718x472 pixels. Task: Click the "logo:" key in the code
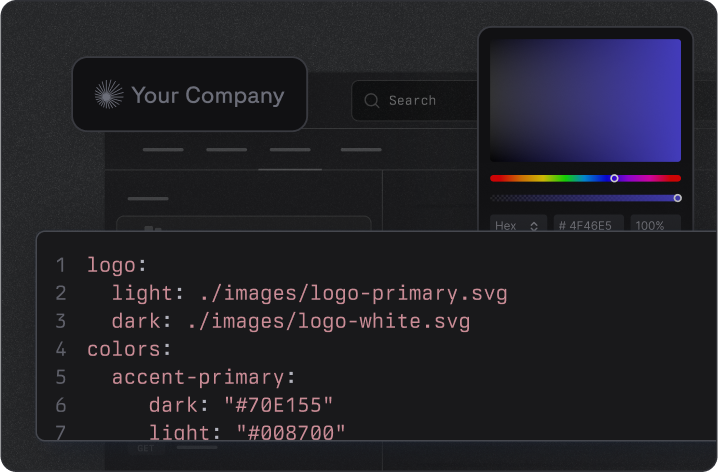(x=117, y=265)
